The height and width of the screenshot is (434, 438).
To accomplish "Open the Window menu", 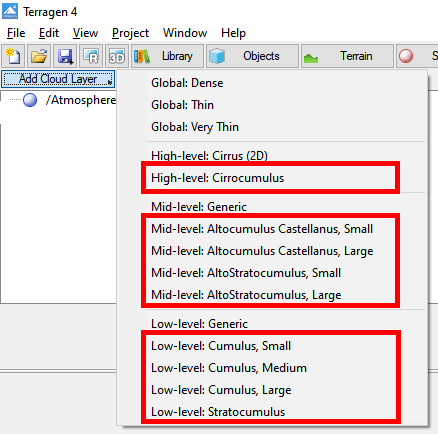I will coord(185,33).
